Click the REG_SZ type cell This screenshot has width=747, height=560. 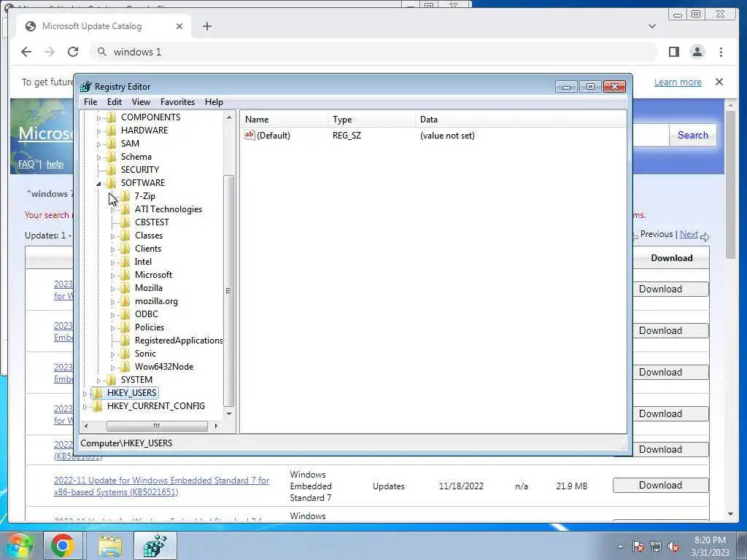point(347,135)
